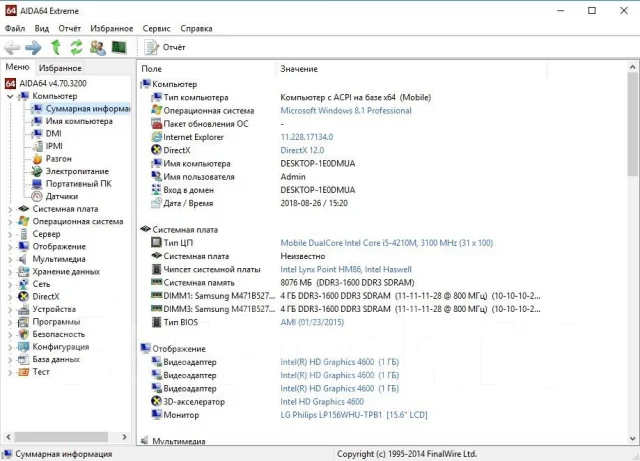Open the Intel Lynx Point HM86 chipset link
Image resolution: width=640 pixels, height=461 pixels.
click(x=346, y=269)
